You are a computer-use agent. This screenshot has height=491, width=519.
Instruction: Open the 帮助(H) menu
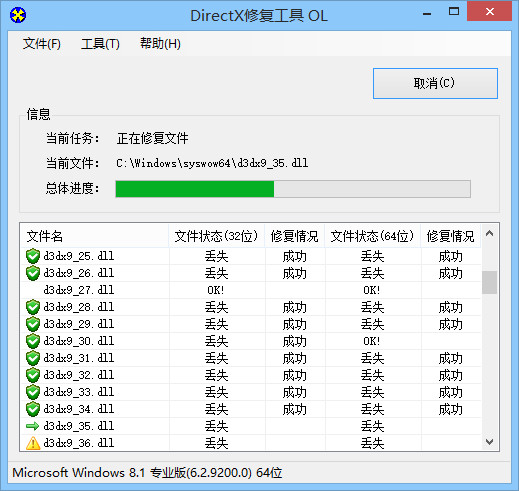pyautogui.click(x=160, y=44)
